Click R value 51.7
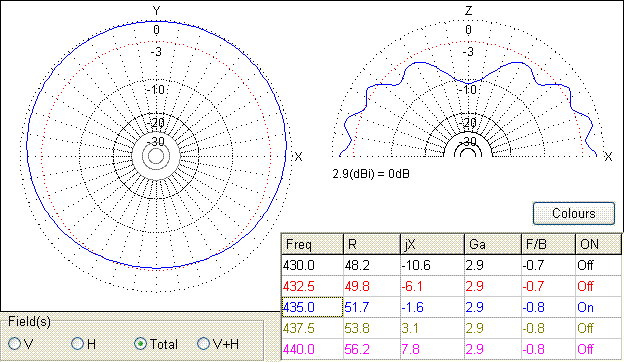This screenshot has height=362, width=624. coord(372,307)
